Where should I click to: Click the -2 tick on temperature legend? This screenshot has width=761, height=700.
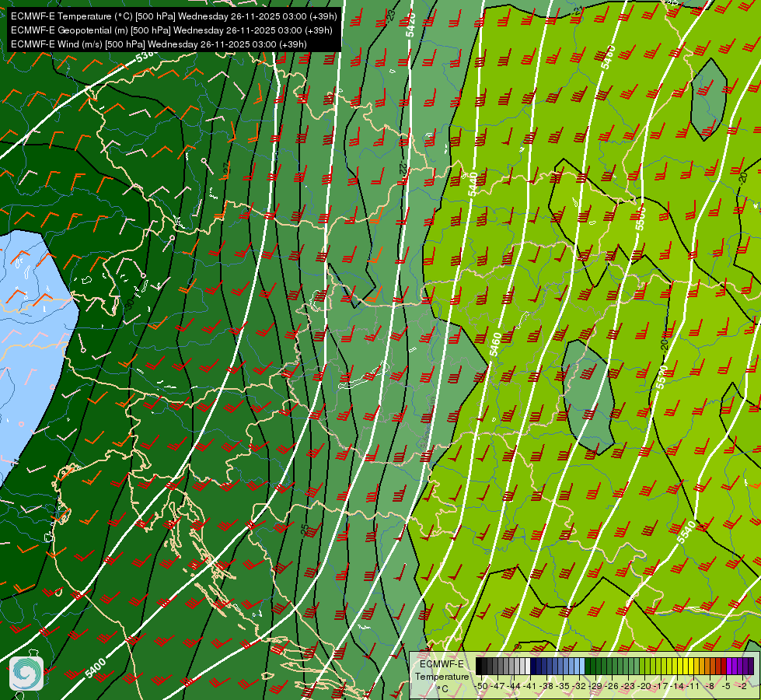click(x=742, y=686)
